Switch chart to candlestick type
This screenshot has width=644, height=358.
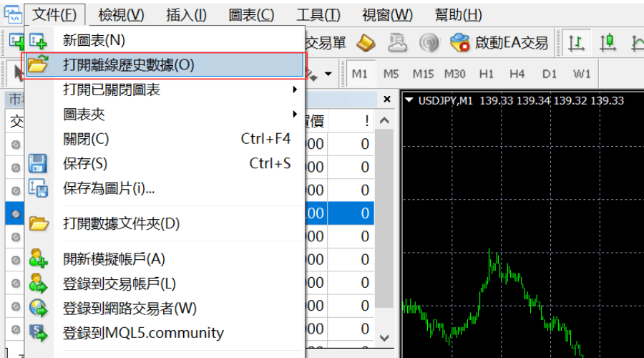coord(608,43)
